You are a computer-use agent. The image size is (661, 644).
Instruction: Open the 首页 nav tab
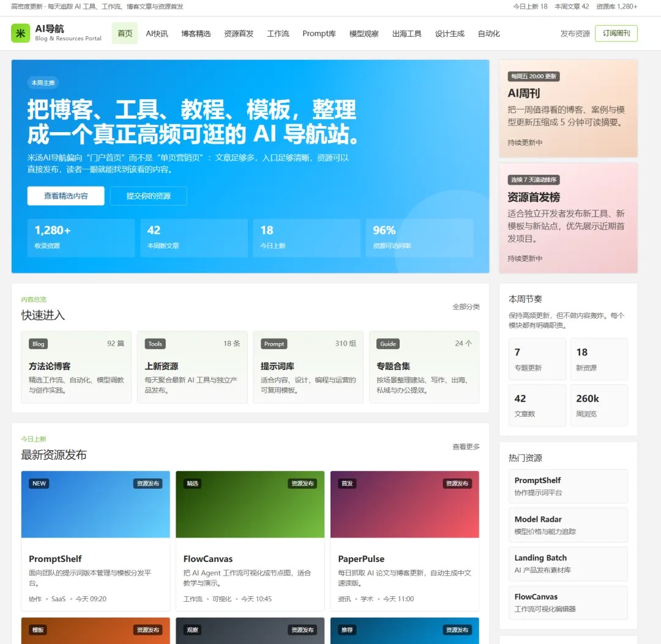[x=125, y=33]
